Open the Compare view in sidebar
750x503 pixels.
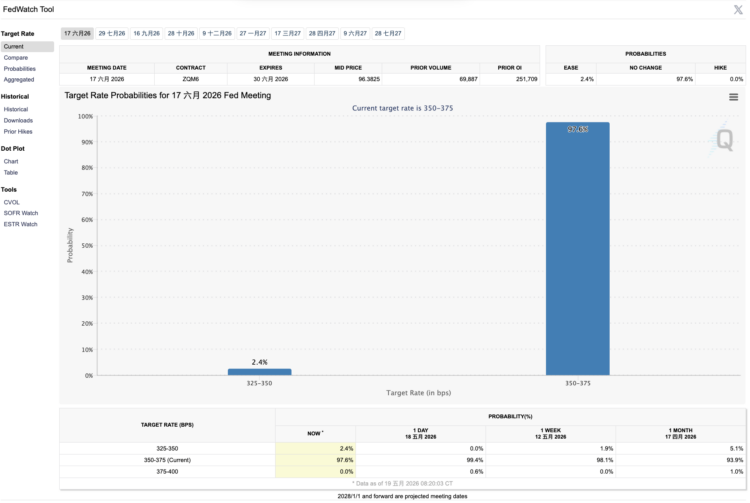pyautogui.click(x=16, y=58)
